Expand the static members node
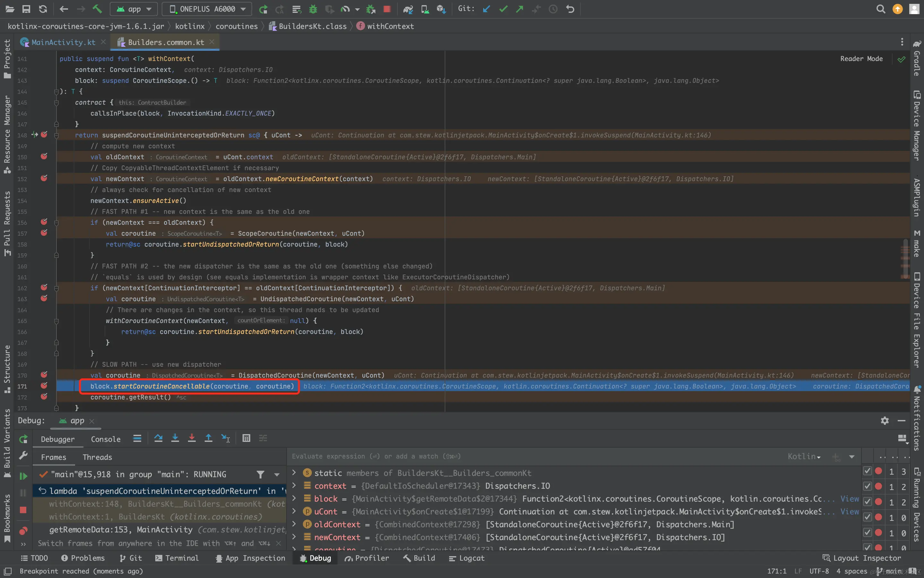The image size is (924, 578). [x=294, y=473]
